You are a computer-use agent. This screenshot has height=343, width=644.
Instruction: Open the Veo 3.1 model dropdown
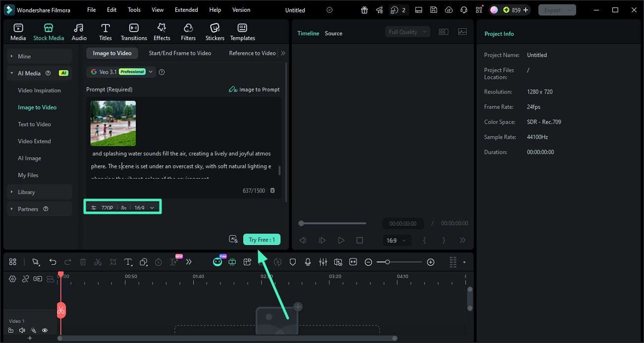[x=121, y=72]
